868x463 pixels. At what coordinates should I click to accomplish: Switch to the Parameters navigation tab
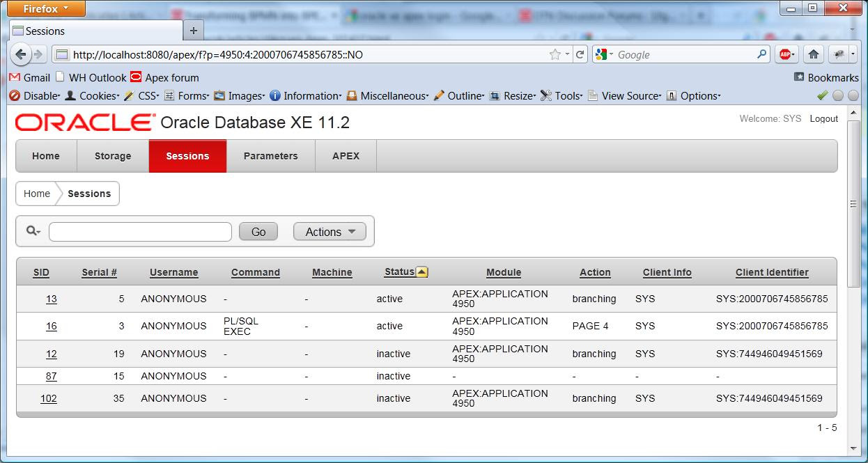tap(271, 156)
